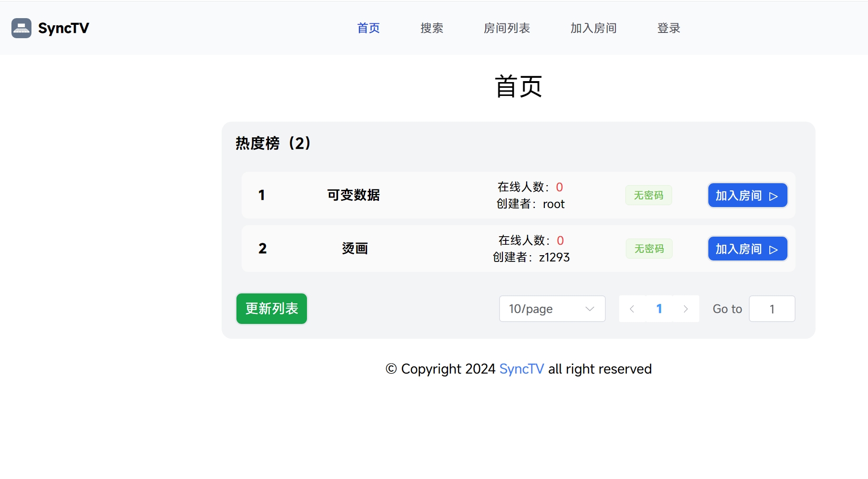Image resolution: width=868 pixels, height=479 pixels.
Task: Click the dropdown chevron on 10/page selector
Action: [x=590, y=309]
